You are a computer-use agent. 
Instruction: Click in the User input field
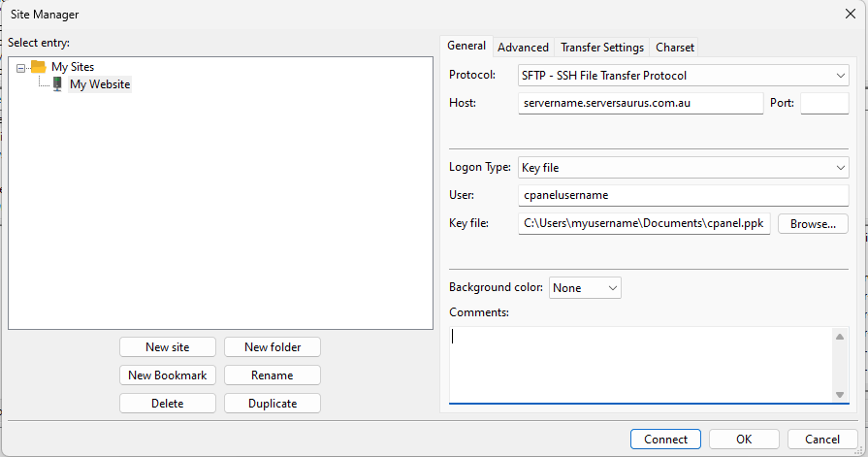(683, 195)
